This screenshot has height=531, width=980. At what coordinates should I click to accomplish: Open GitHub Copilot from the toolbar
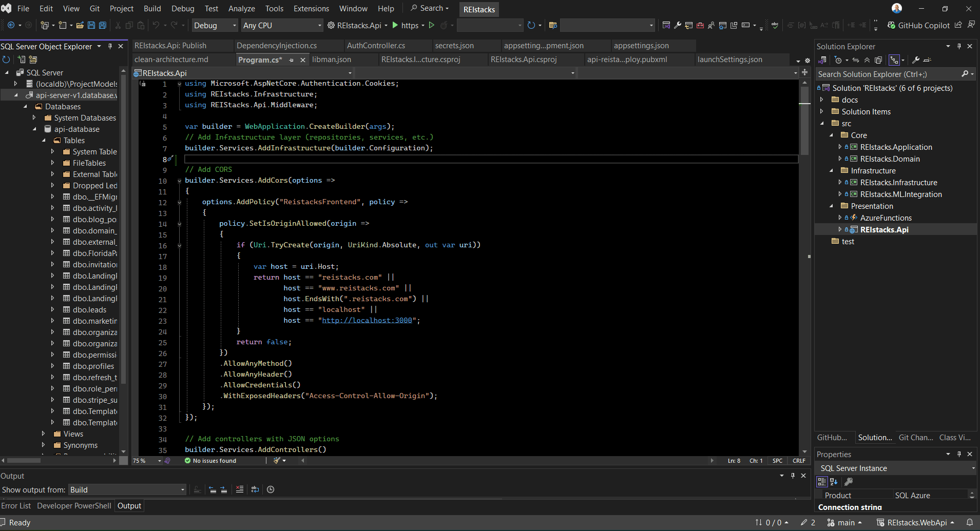(x=919, y=25)
